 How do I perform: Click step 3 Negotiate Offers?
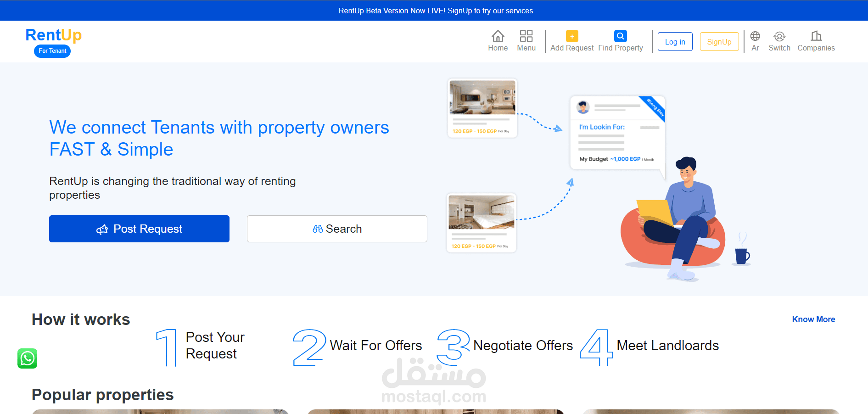click(505, 347)
